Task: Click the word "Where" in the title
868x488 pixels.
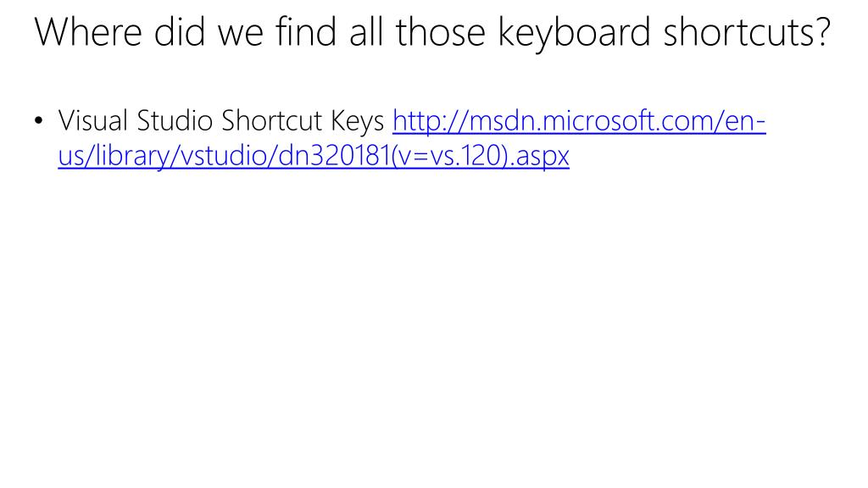Action: (x=88, y=33)
